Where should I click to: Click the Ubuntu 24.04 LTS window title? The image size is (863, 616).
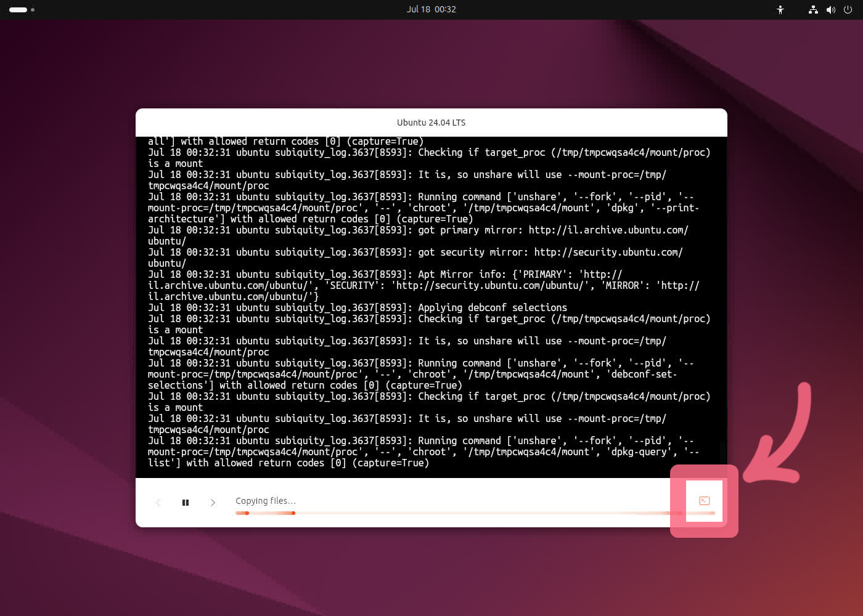pos(431,123)
